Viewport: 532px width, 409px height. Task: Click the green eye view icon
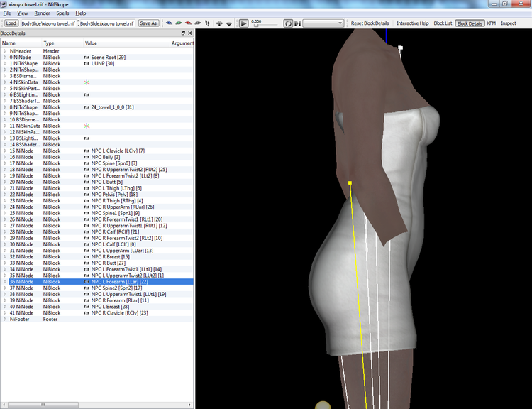179,23
